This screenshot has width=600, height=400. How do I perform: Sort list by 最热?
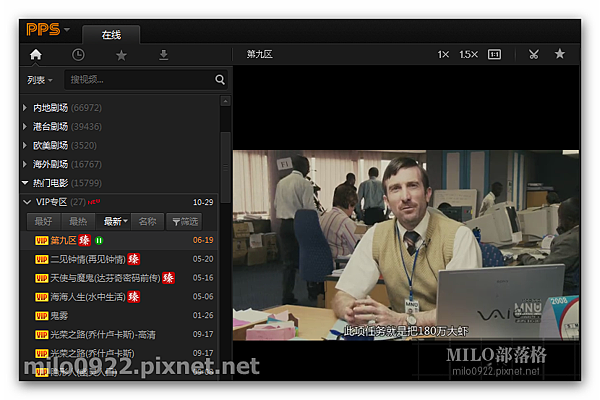(x=78, y=221)
